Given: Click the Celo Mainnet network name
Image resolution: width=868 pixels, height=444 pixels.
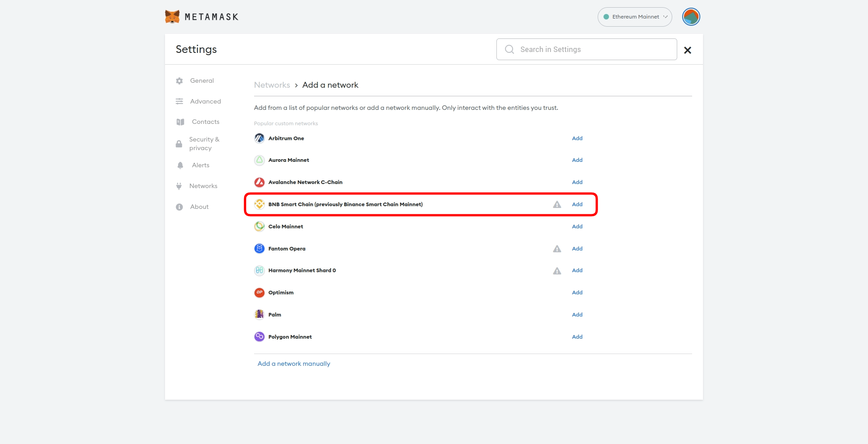Looking at the screenshot, I should pyautogui.click(x=286, y=227).
